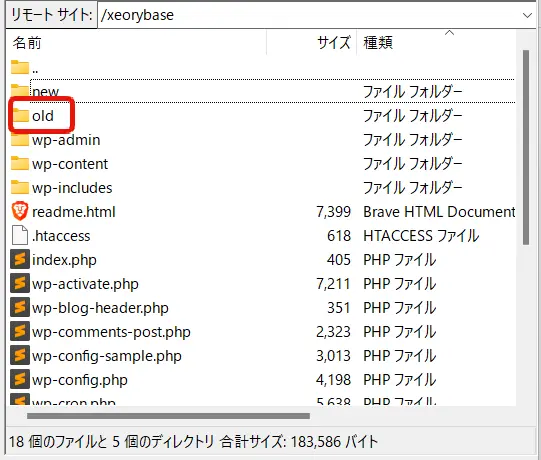Click the 3,013 size of wp-config-sample.php
The image size is (541, 460).
[x=333, y=356]
